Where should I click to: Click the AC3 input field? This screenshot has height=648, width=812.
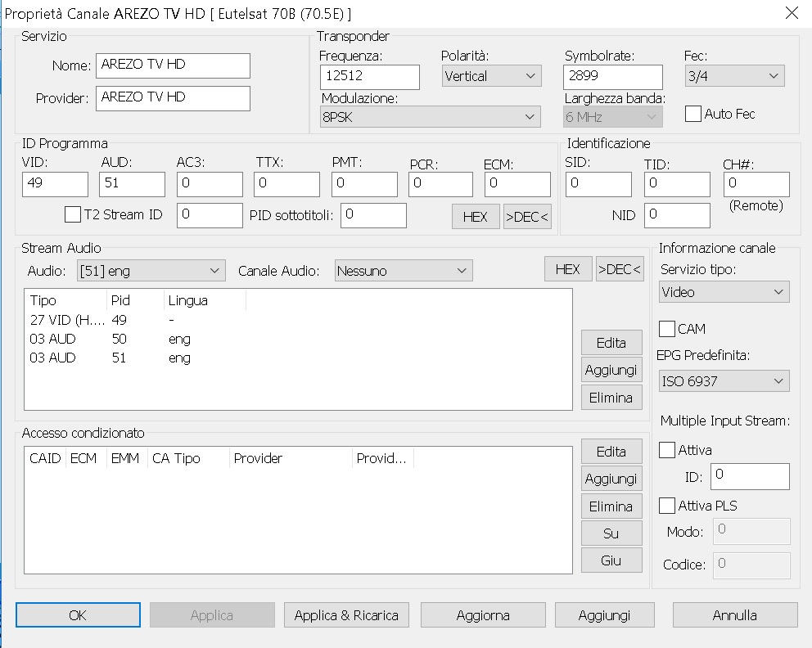(x=210, y=184)
